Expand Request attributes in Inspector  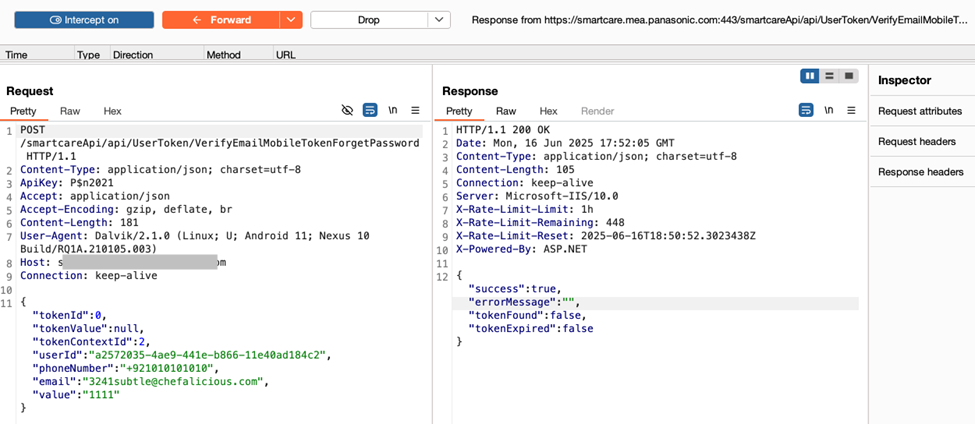pyautogui.click(x=920, y=111)
